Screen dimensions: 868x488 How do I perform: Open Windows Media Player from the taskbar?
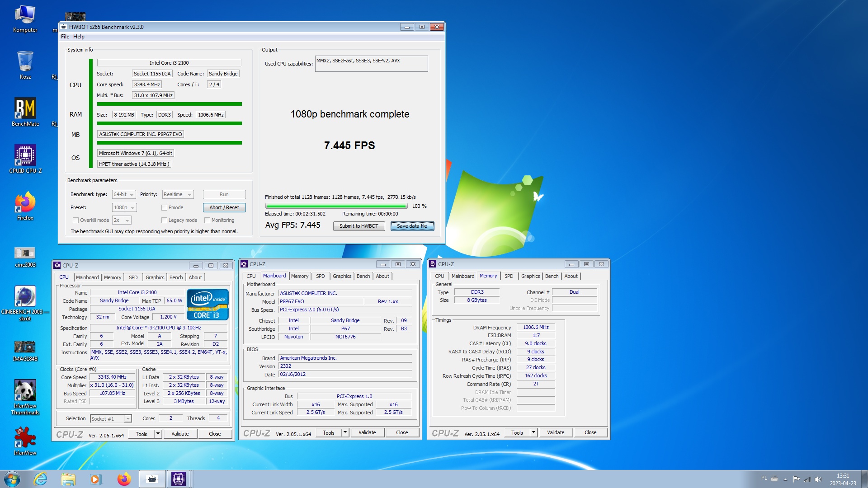coord(95,479)
